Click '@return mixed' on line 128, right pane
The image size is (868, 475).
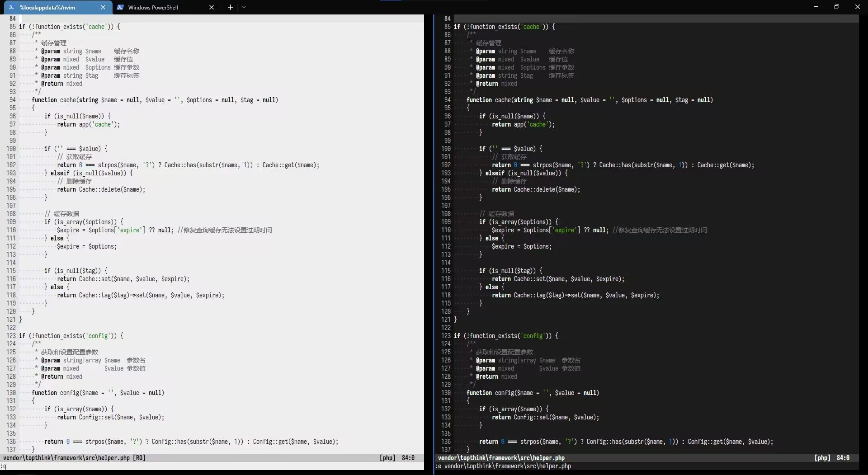click(497, 376)
